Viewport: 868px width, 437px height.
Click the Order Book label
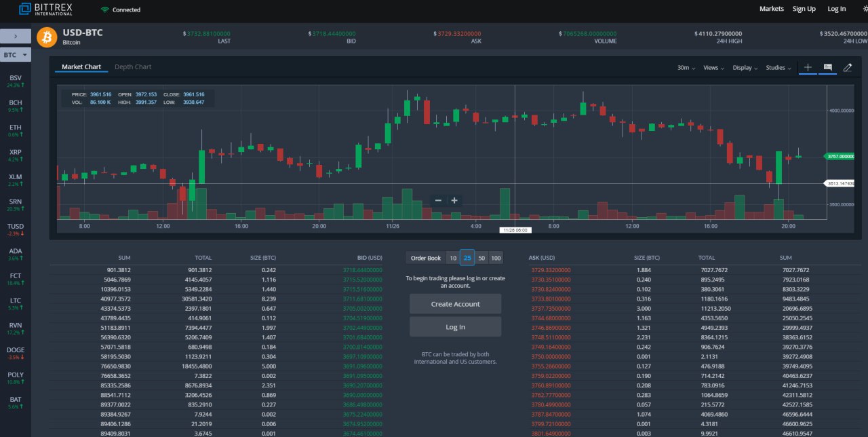pos(426,258)
